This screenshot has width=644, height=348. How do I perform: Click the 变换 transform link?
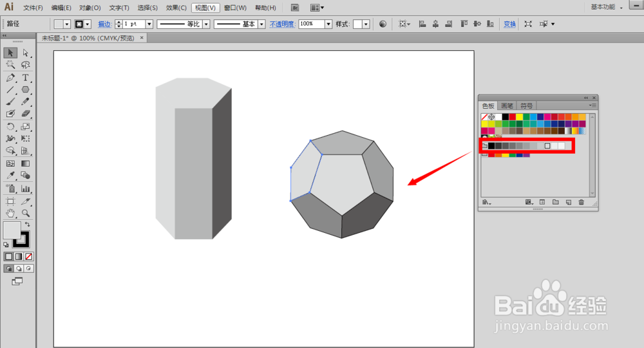509,24
